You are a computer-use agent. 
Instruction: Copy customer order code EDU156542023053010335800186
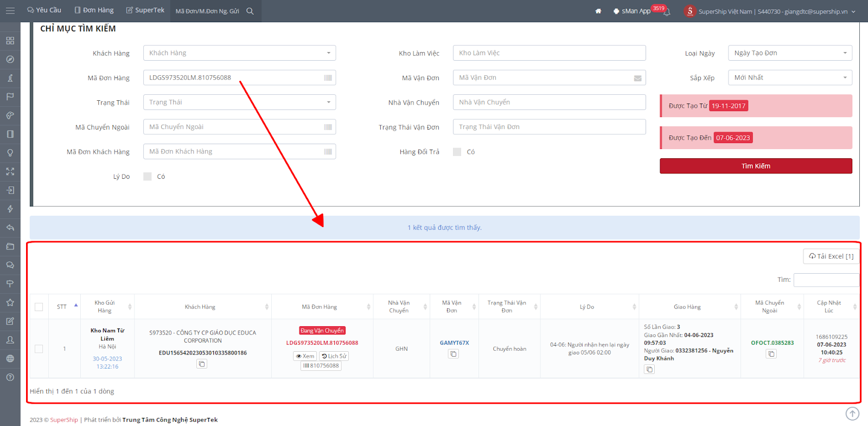[202, 364]
